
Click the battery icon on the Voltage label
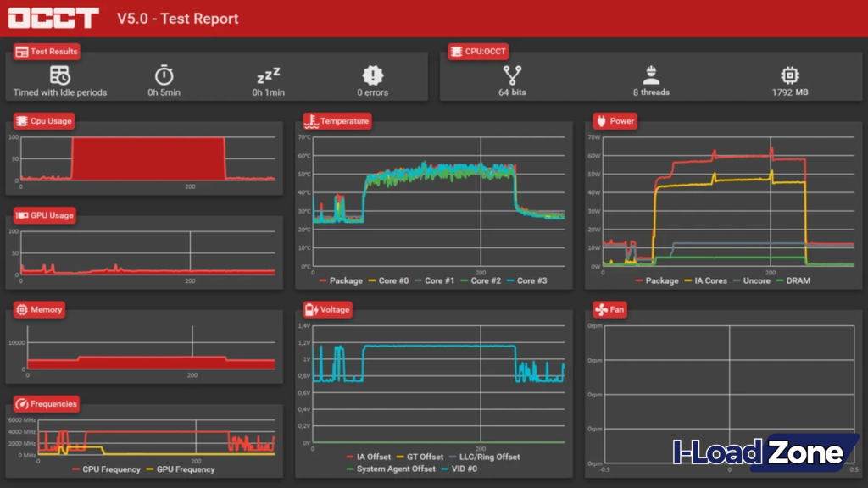point(311,310)
